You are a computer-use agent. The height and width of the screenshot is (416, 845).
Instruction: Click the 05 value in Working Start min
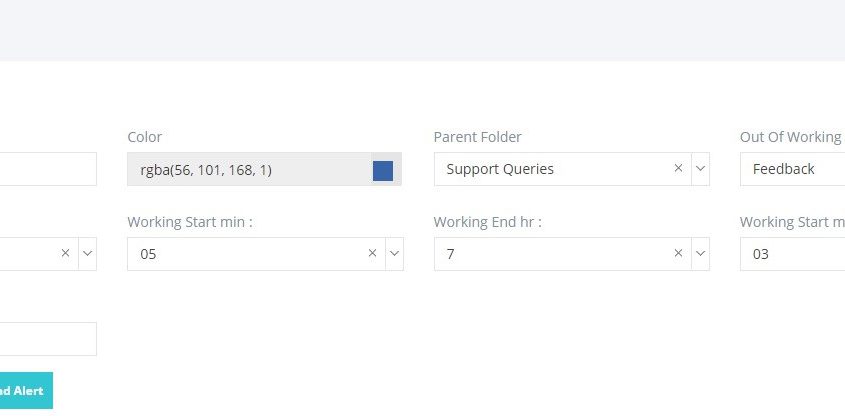tap(148, 254)
